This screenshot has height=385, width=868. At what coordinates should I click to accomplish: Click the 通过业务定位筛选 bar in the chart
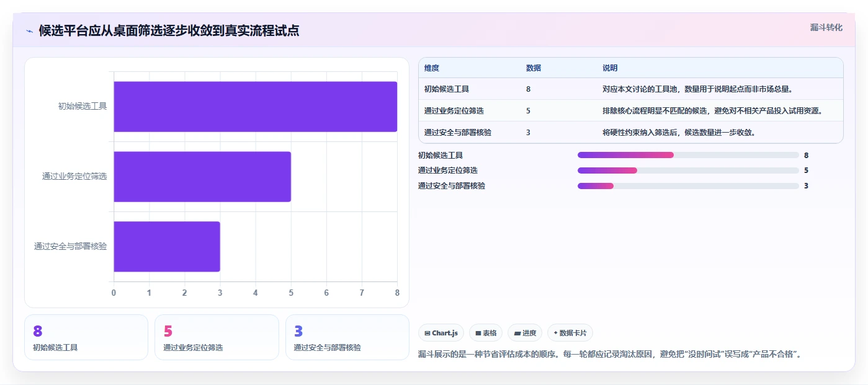point(202,177)
